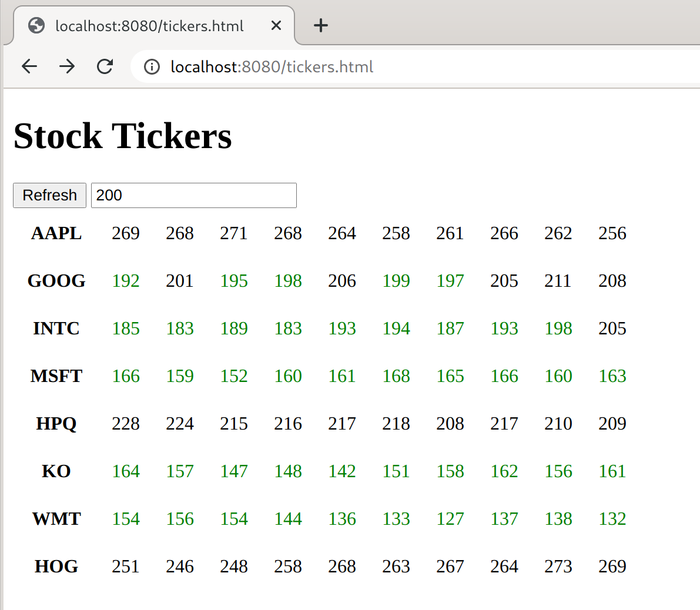Click AAPL value 256
Screen dimensions: 700x610
612,233
